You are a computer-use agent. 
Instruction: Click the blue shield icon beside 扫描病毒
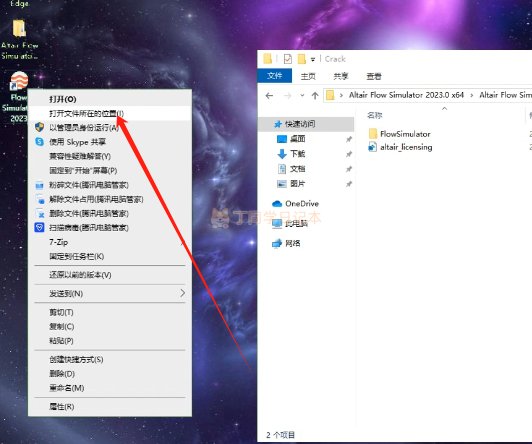pyautogui.click(x=40, y=228)
